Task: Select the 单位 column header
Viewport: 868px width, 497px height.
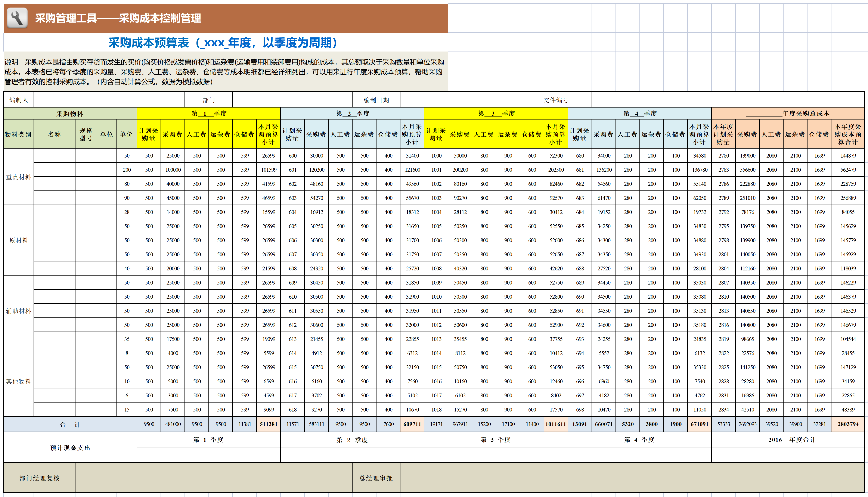Action: point(106,134)
